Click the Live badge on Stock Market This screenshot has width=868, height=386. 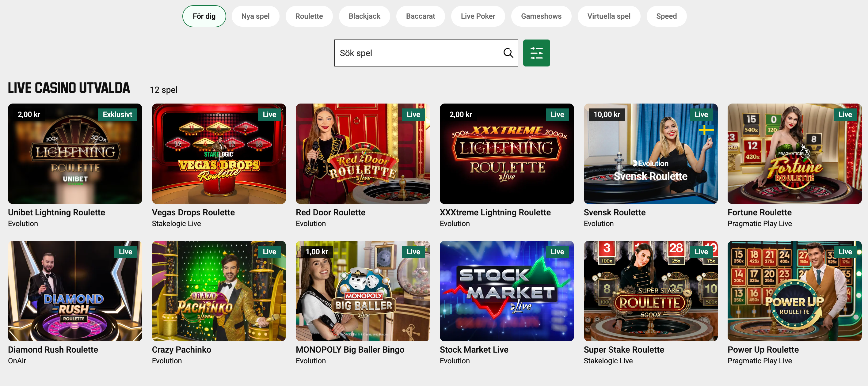pyautogui.click(x=557, y=252)
